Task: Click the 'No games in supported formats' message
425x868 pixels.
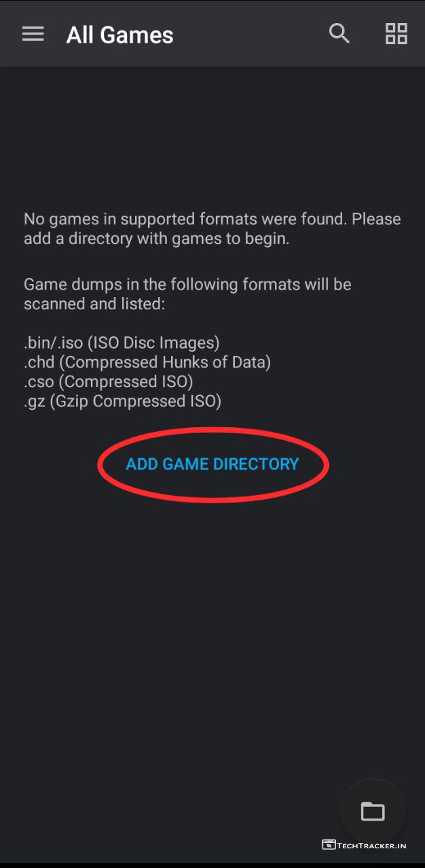Action: 177,219
